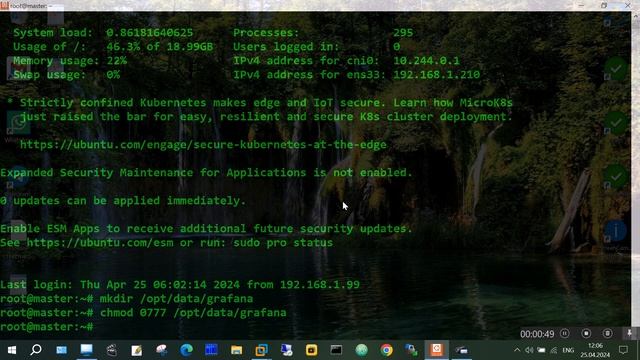Open the notification center icon

click(623, 350)
